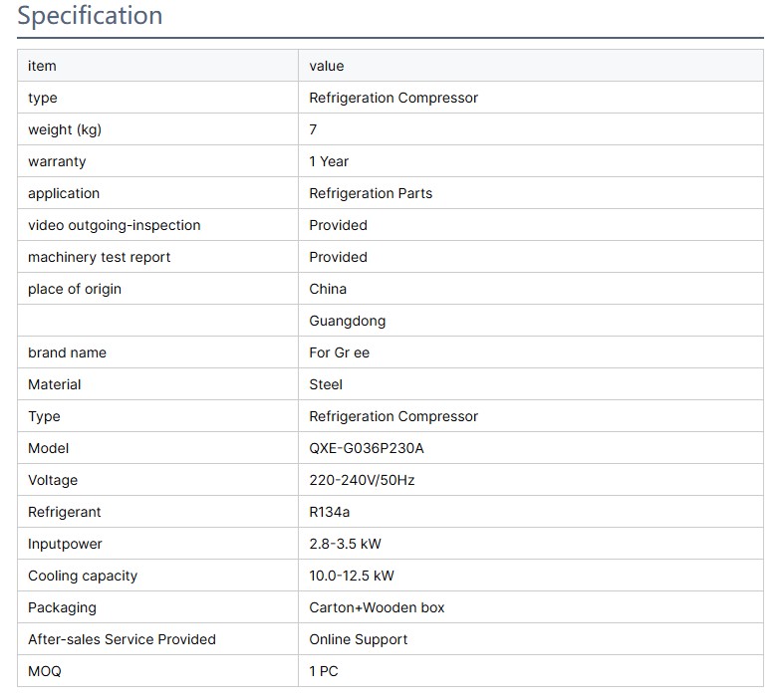Select the 'weight (kg)' label
781x700 pixels.
pos(65,129)
